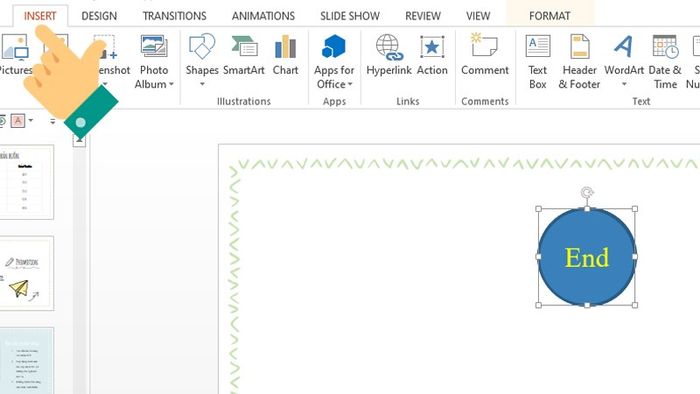700x394 pixels.
Task: Insert Date & Time
Action: pos(665,62)
